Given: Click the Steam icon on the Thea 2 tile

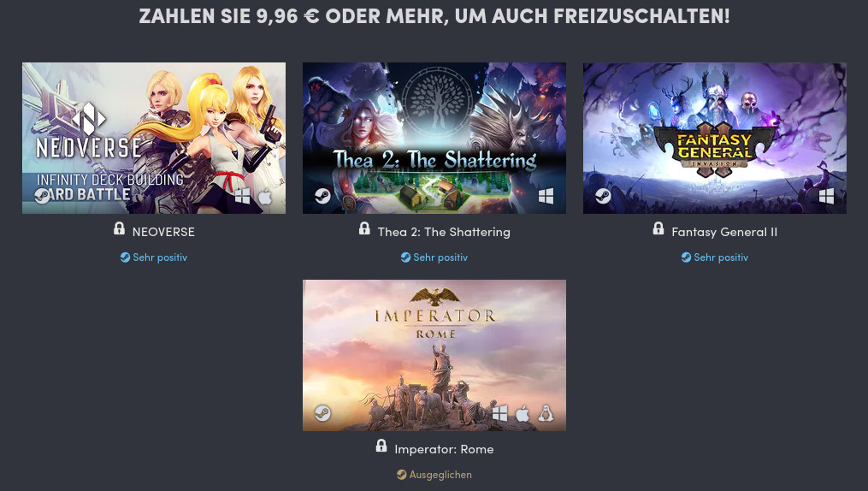Looking at the screenshot, I should (x=322, y=195).
